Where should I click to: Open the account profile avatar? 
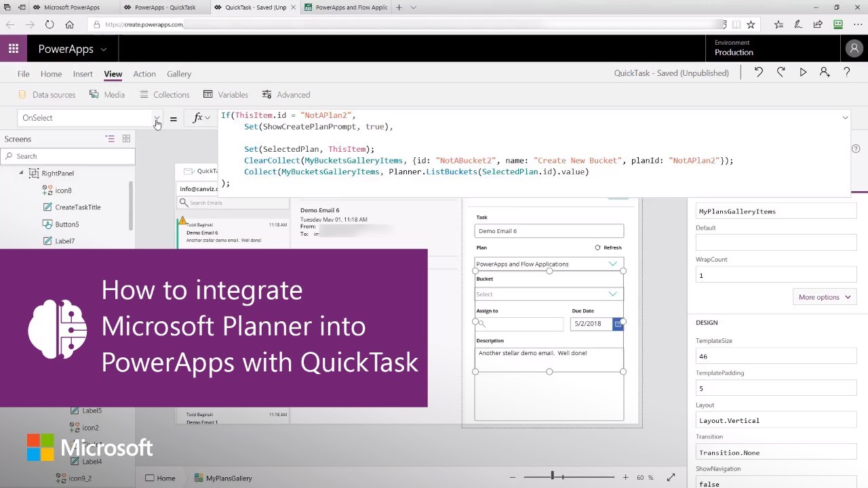coord(853,49)
